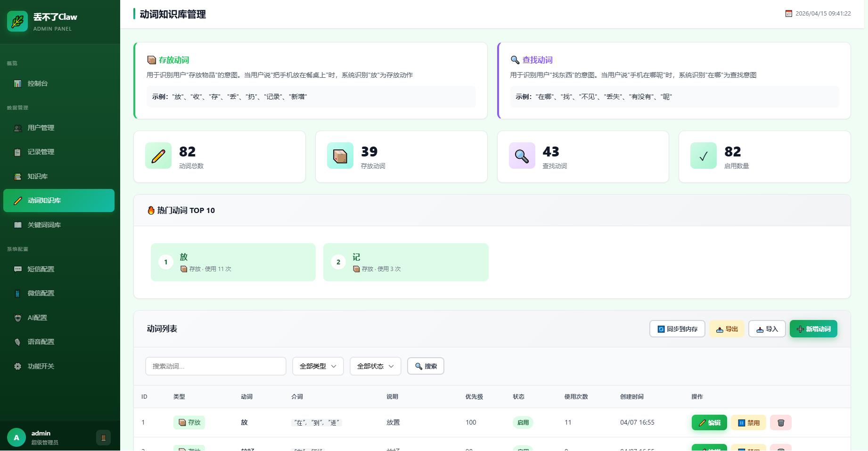Click the 搜索动词 input field
868x451 pixels.
[215, 366]
